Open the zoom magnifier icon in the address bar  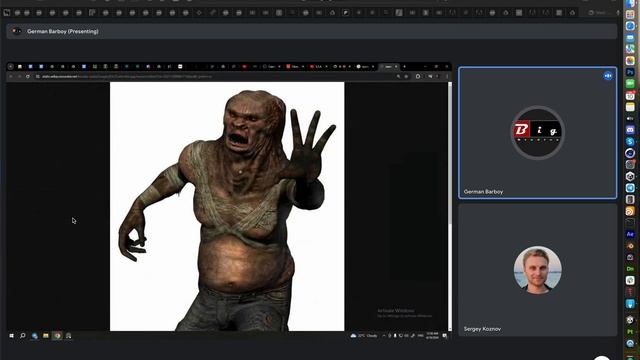pyautogui.click(x=398, y=76)
